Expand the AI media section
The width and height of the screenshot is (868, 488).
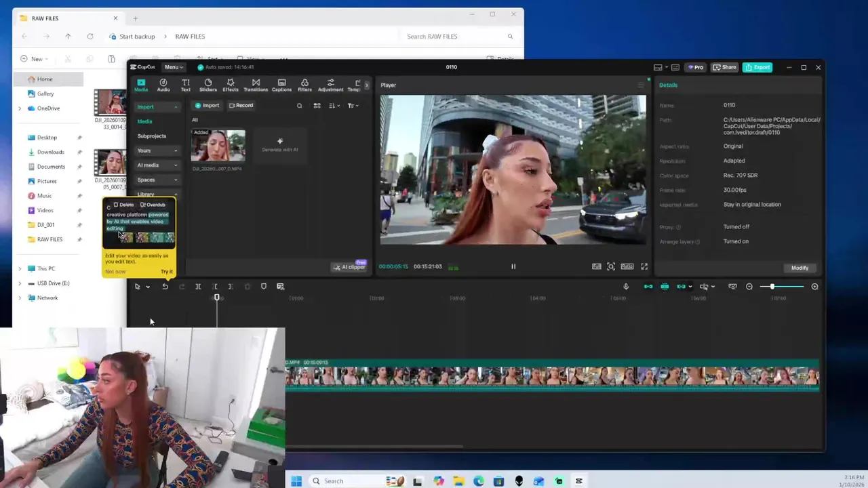(157, 165)
